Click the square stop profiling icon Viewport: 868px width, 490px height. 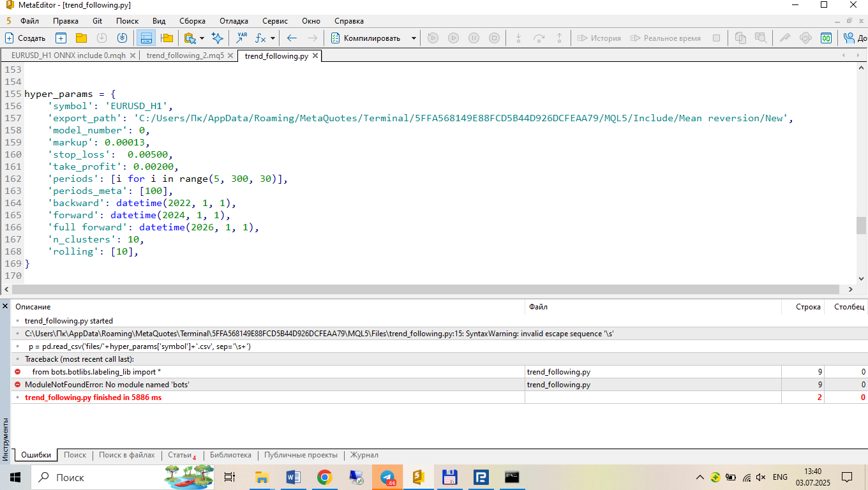click(716, 38)
